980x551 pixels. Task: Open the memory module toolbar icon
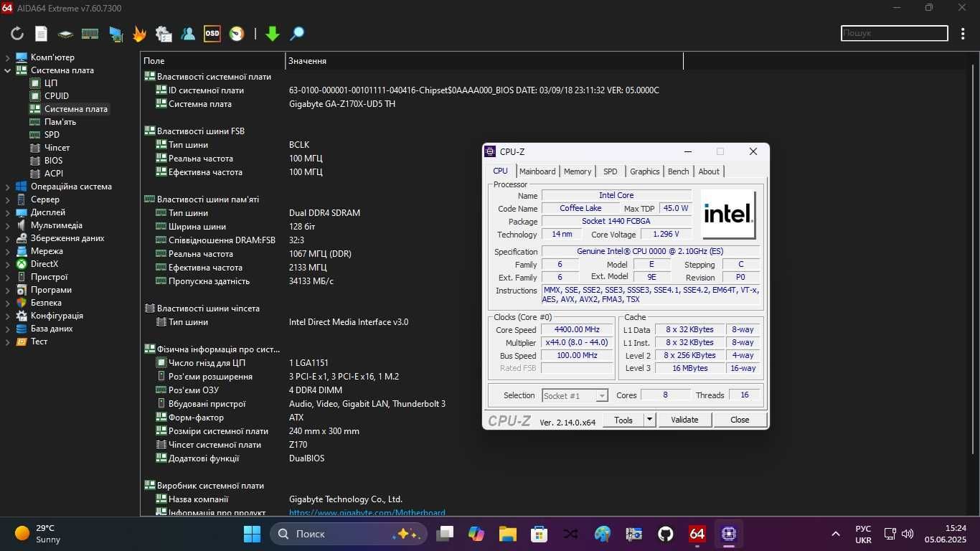coord(90,33)
